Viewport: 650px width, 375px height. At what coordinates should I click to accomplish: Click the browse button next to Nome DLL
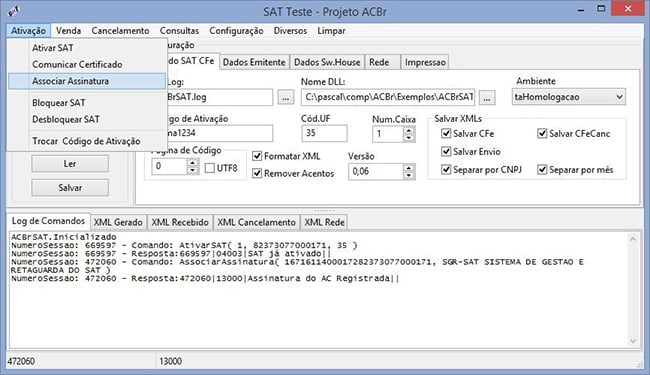(487, 98)
